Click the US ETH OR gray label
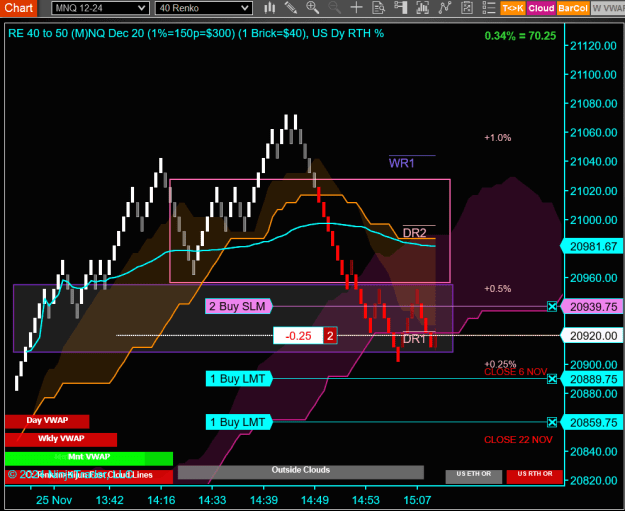The width and height of the screenshot is (625, 511). 474,476
